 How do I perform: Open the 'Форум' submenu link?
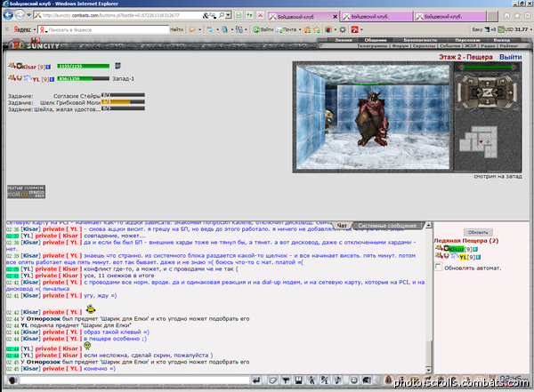tap(400, 45)
